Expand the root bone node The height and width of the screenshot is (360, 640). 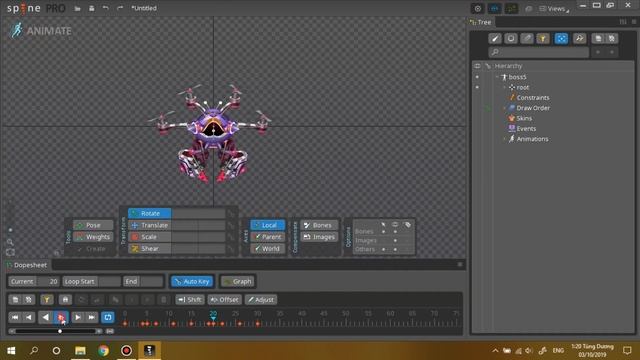[x=504, y=87]
